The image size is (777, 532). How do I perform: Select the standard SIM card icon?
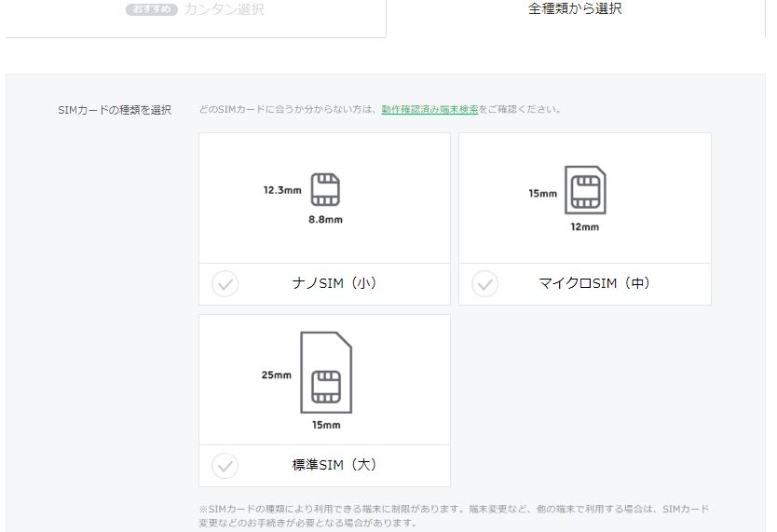tap(326, 373)
